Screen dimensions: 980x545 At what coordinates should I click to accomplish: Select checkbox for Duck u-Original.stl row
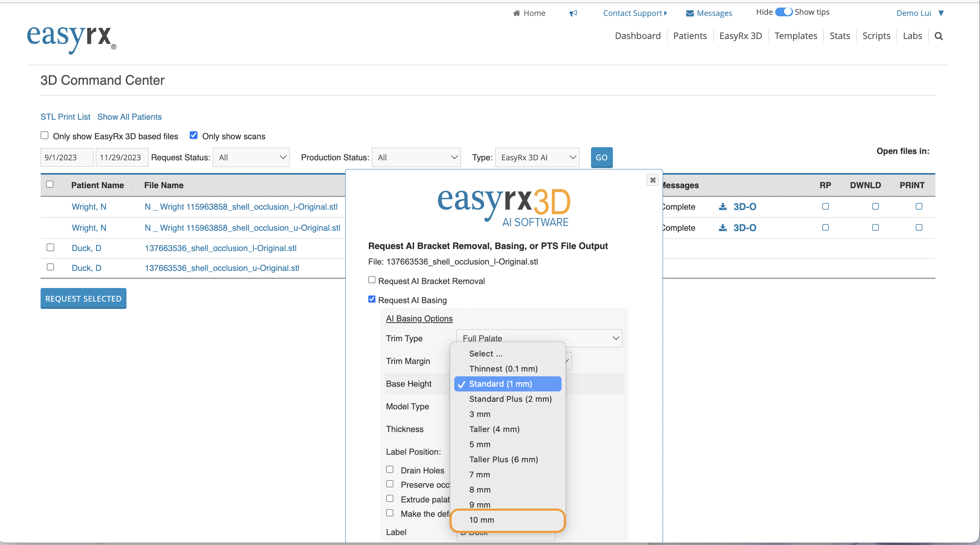[51, 267]
